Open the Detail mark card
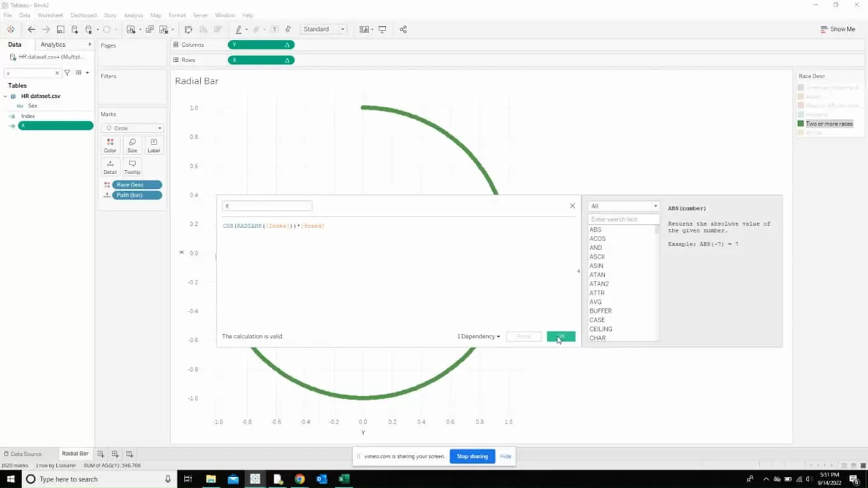 110,167
